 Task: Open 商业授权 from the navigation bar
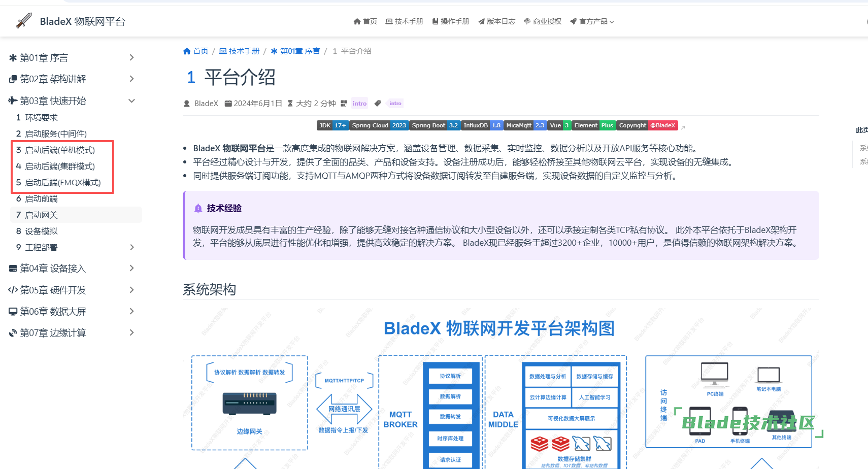[x=543, y=21]
